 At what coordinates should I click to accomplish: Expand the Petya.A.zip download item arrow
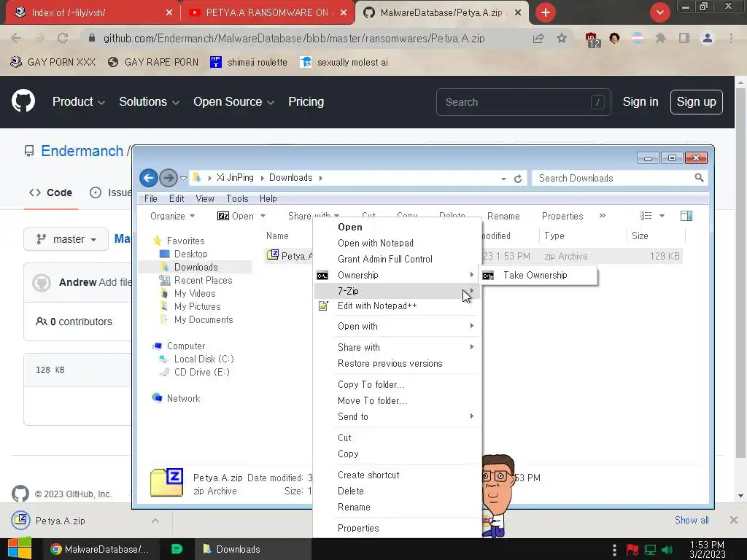point(155,521)
